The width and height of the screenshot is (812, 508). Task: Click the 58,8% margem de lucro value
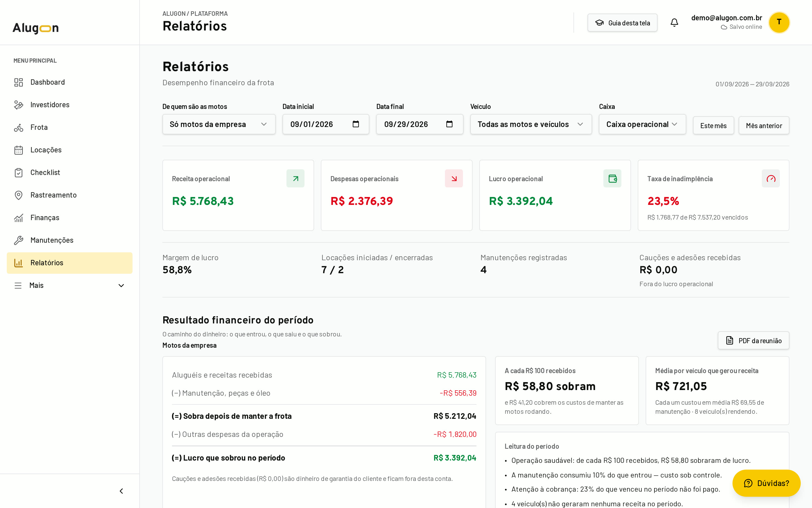click(177, 270)
